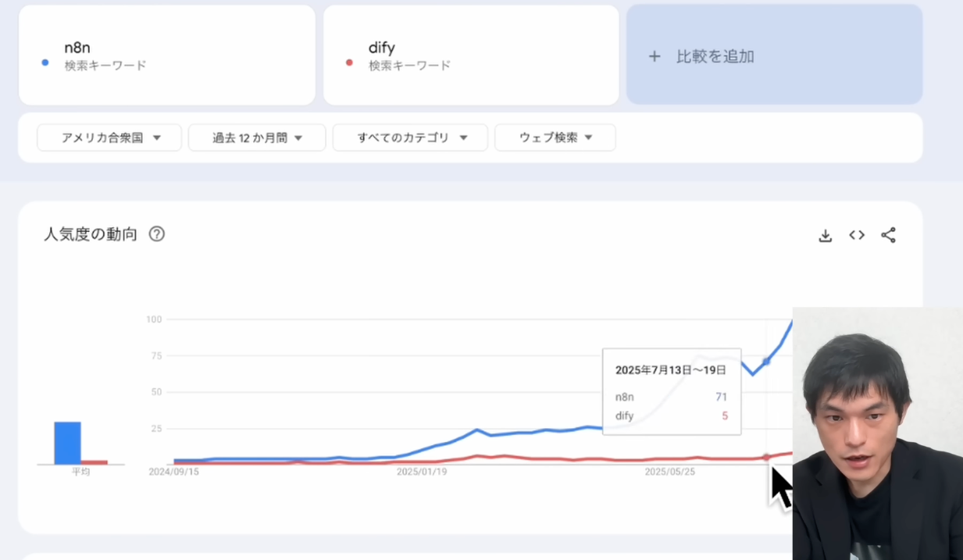963x560 pixels.
Task: Download the interest over time CSV
Action: tap(825, 235)
